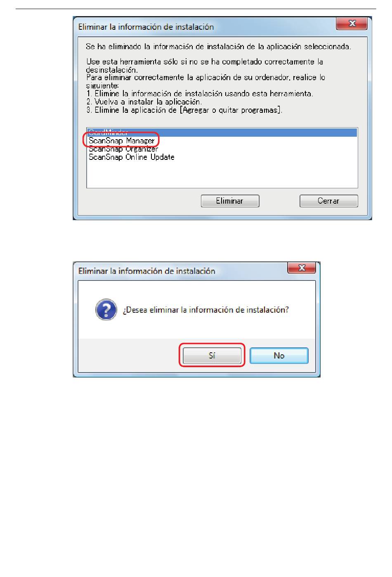The width and height of the screenshot is (392, 577).
Task: Click the blue question mark icon
Action: pos(106,310)
